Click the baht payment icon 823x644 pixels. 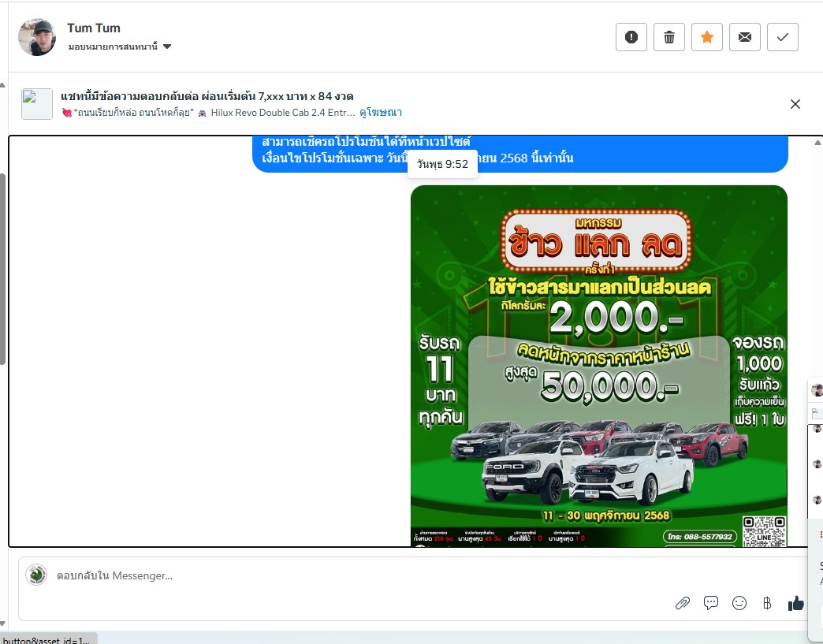(767, 603)
